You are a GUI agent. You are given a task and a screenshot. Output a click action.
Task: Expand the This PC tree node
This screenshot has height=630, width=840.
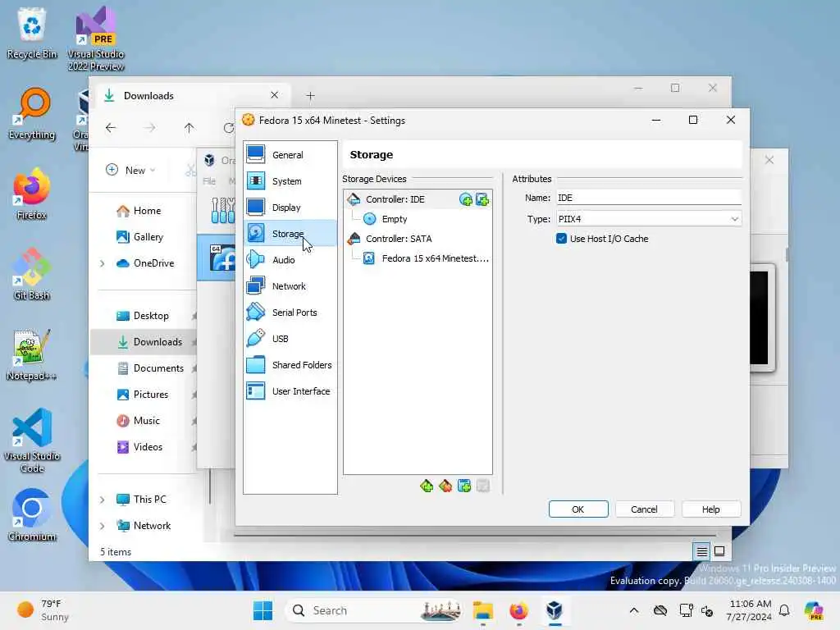coord(103,500)
